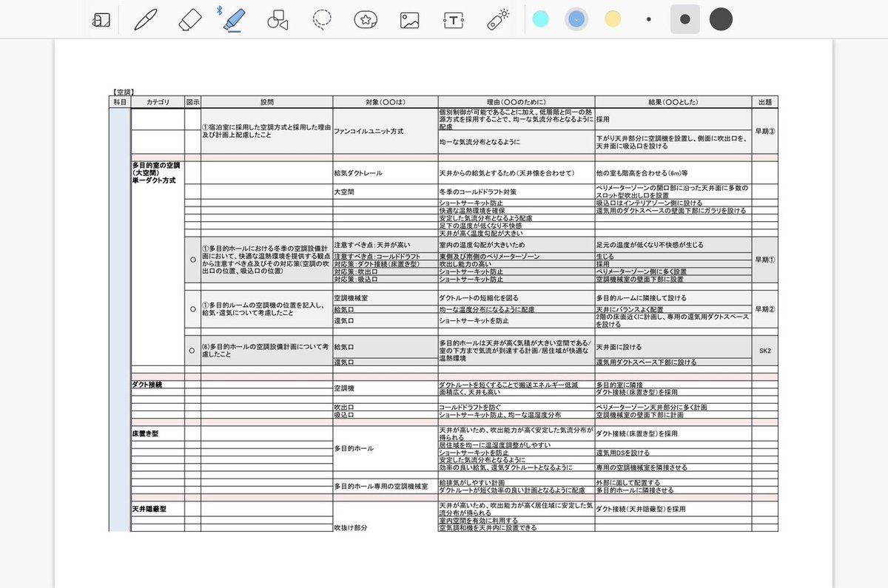
Task: Select the Shapes tool
Action: click(277, 20)
